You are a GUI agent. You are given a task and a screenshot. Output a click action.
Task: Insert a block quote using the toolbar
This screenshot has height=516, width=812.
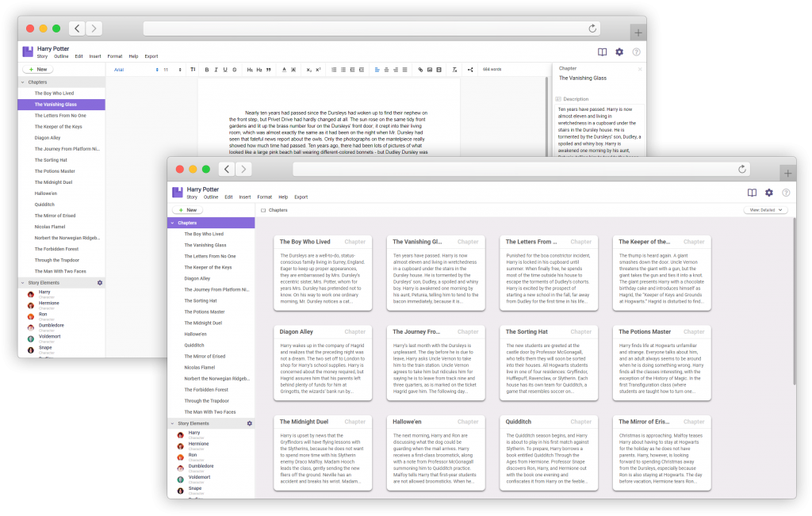pyautogui.click(x=268, y=70)
